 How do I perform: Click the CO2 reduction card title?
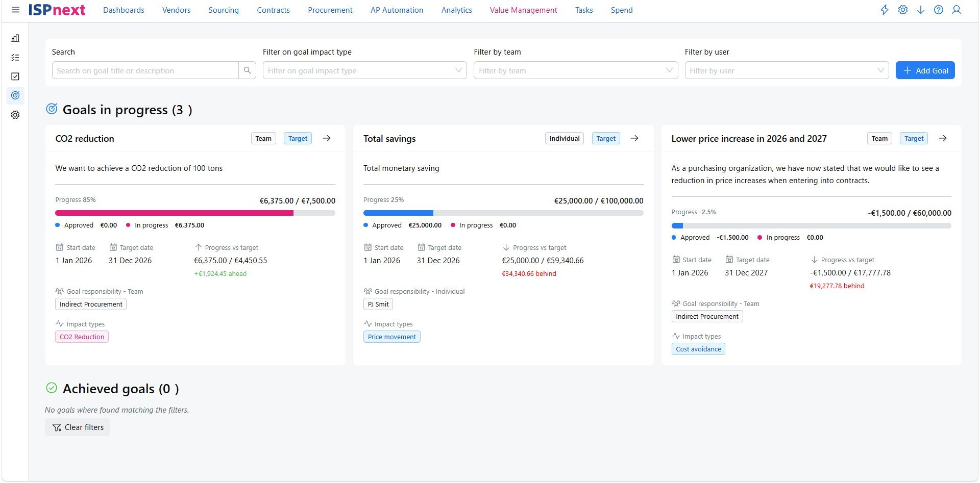pos(85,139)
